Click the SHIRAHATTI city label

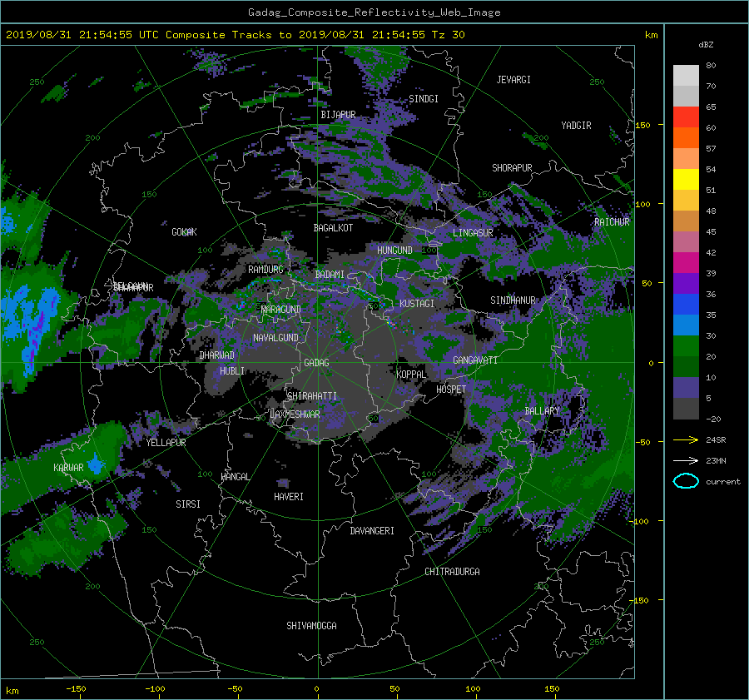point(312,396)
